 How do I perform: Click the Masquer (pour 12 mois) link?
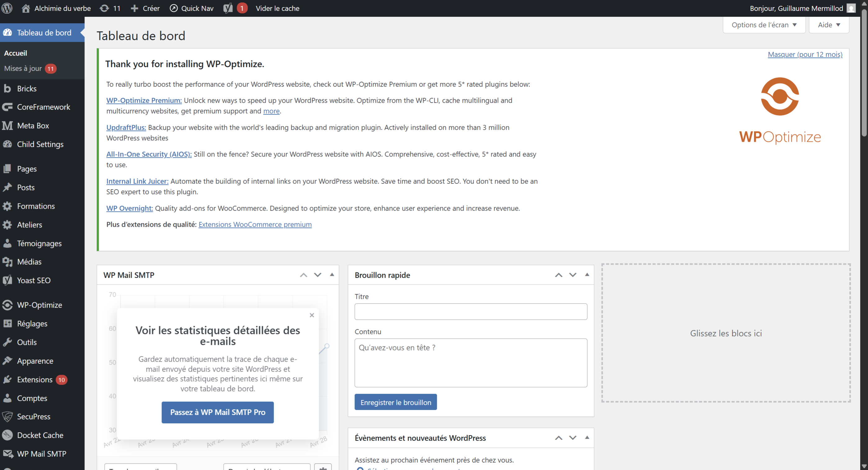(805, 54)
